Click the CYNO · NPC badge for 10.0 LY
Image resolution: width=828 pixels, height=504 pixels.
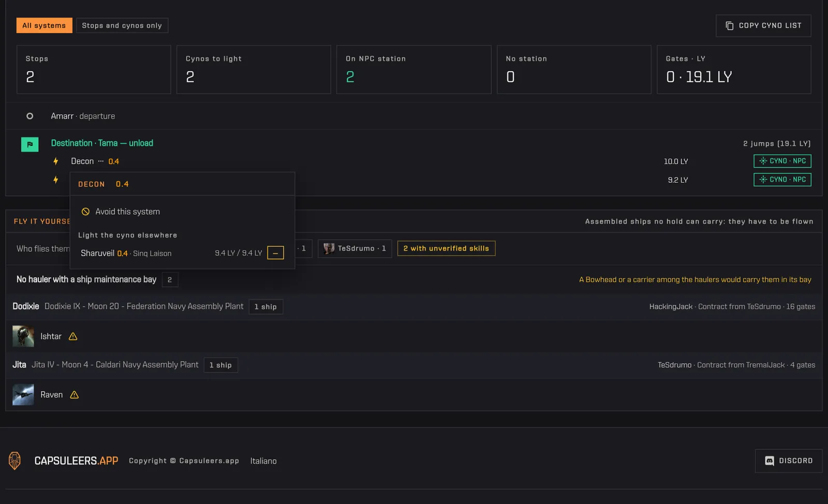point(782,161)
